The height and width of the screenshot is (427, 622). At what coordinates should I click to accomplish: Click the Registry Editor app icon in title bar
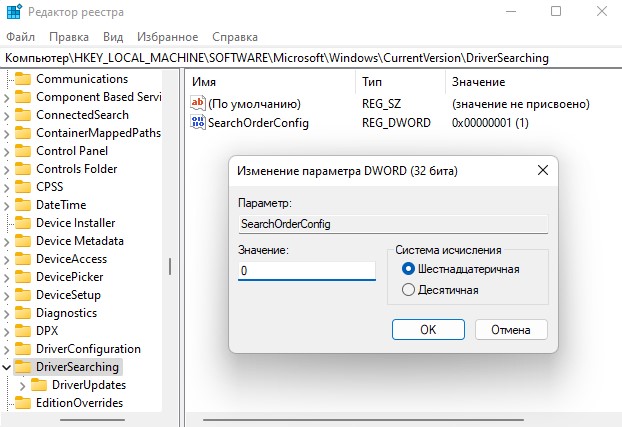coord(14,12)
